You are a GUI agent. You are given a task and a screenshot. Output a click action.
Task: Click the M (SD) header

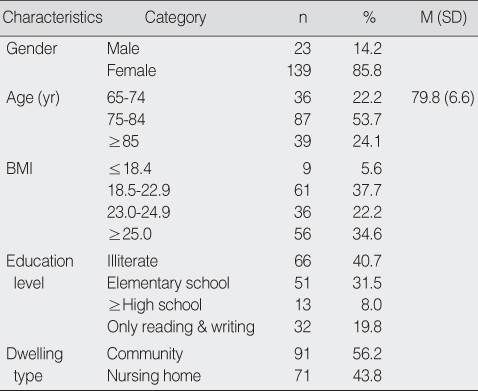point(444,18)
